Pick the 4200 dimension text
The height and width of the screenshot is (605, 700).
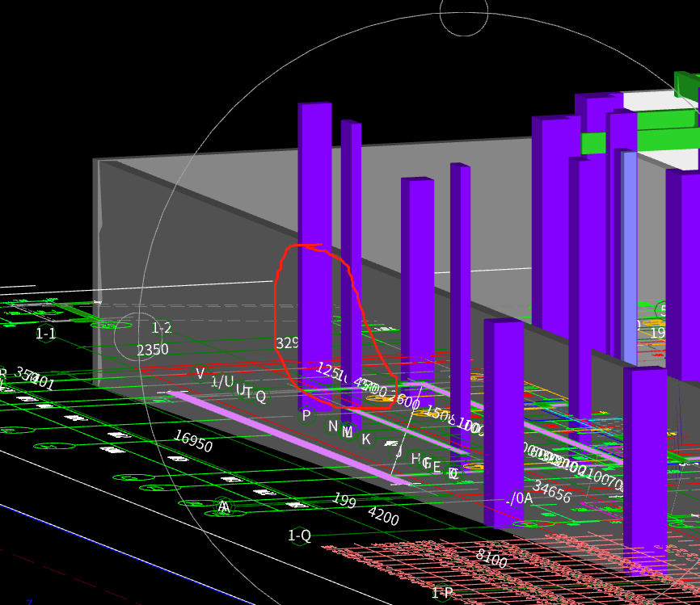click(x=383, y=516)
